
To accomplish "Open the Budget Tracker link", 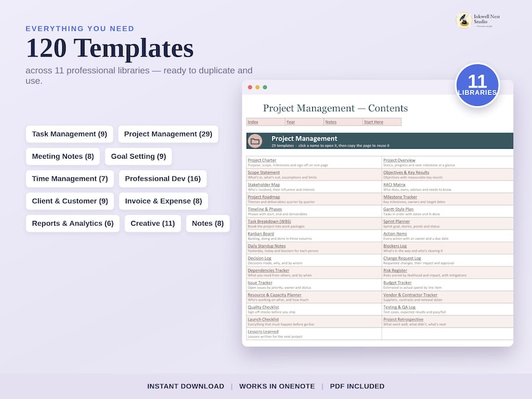I will pyautogui.click(x=397, y=283).
